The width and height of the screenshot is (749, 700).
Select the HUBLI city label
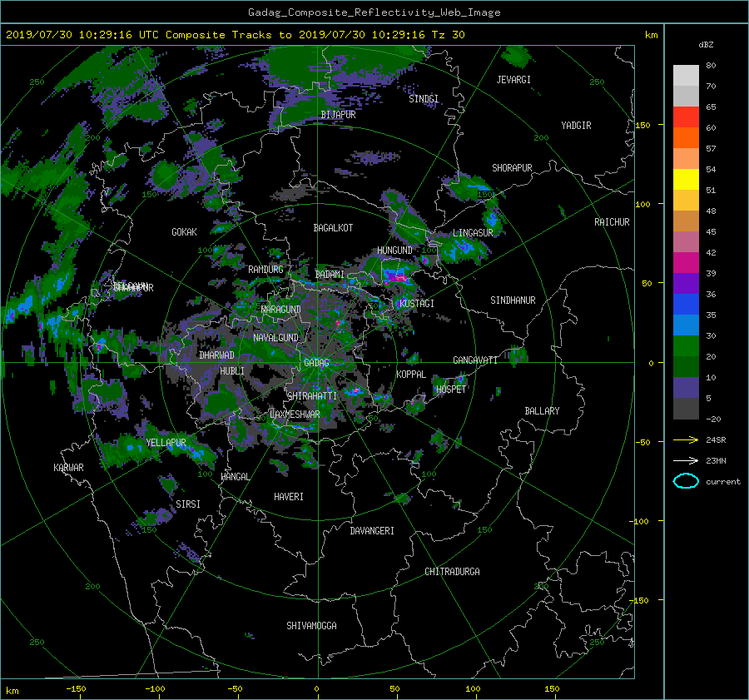[232, 370]
